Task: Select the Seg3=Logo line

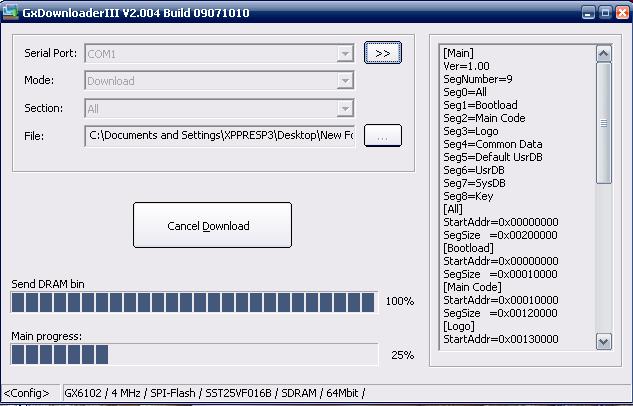Action: pos(471,131)
